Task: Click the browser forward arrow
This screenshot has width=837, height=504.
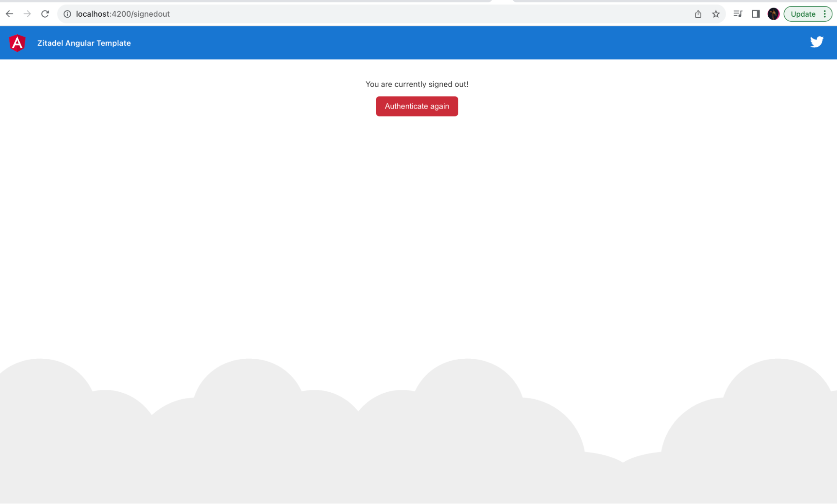Action: click(x=27, y=14)
